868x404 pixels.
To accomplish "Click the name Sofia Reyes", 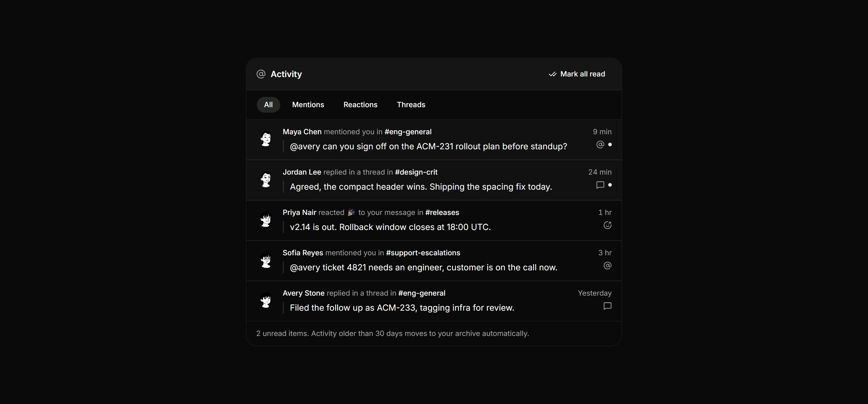I will point(303,253).
